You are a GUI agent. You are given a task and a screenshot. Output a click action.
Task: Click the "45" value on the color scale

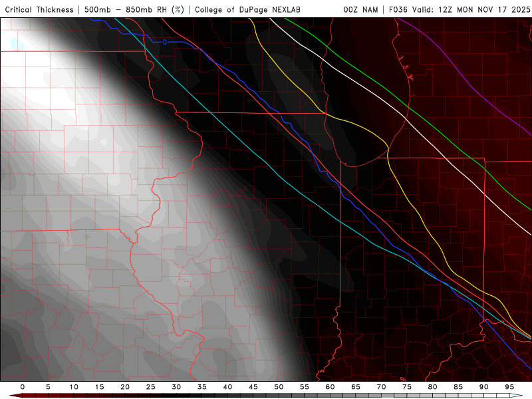[x=253, y=387]
